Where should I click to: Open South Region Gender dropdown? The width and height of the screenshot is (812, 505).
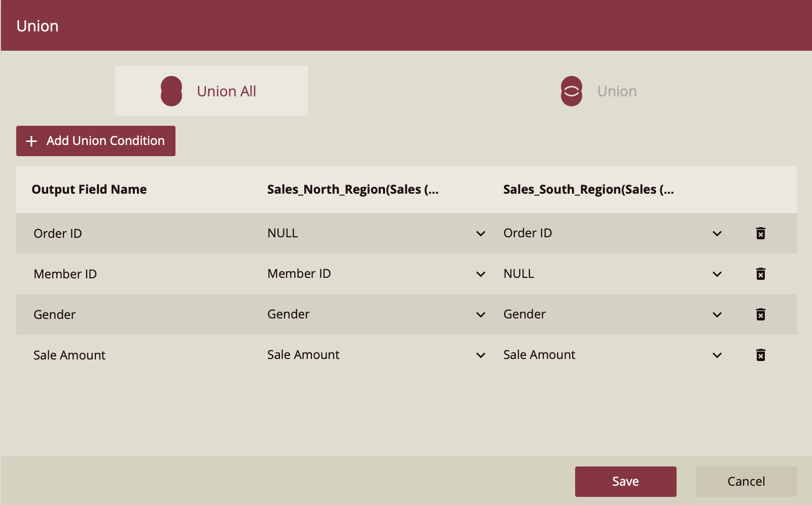(x=717, y=314)
